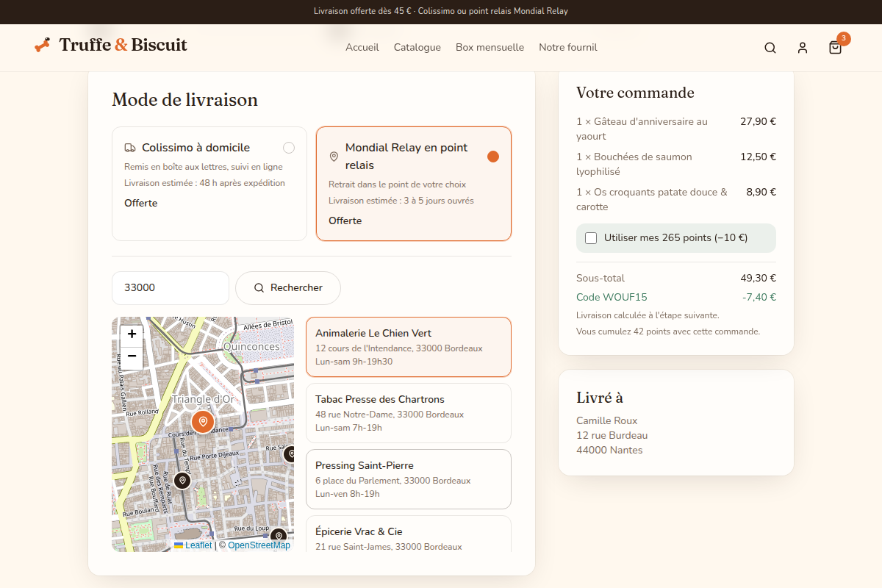The image size is (882, 588).
Task: Open the shopping cart icon
Action: pos(835,48)
